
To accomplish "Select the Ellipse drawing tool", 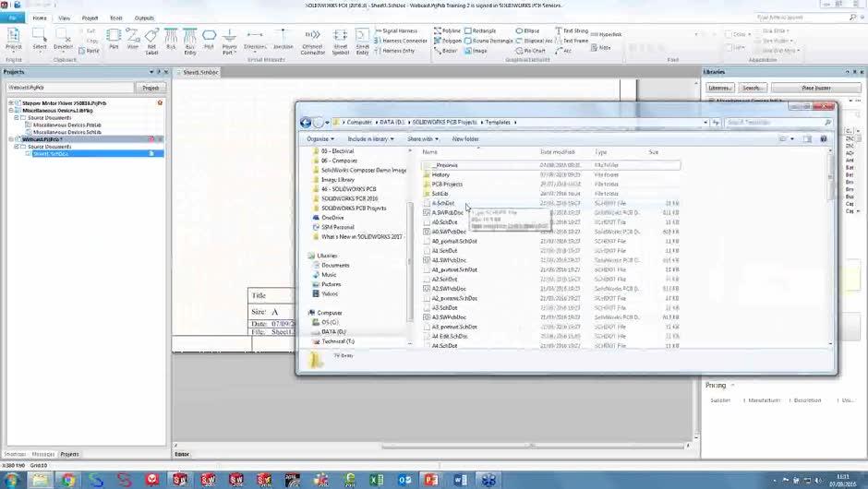I will tap(527, 31).
